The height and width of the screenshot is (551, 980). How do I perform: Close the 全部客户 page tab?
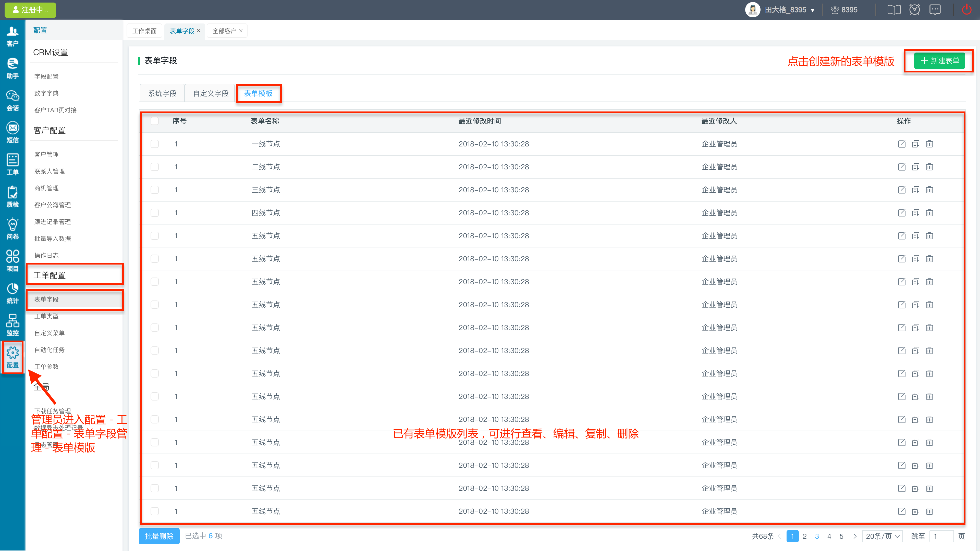pos(241,30)
